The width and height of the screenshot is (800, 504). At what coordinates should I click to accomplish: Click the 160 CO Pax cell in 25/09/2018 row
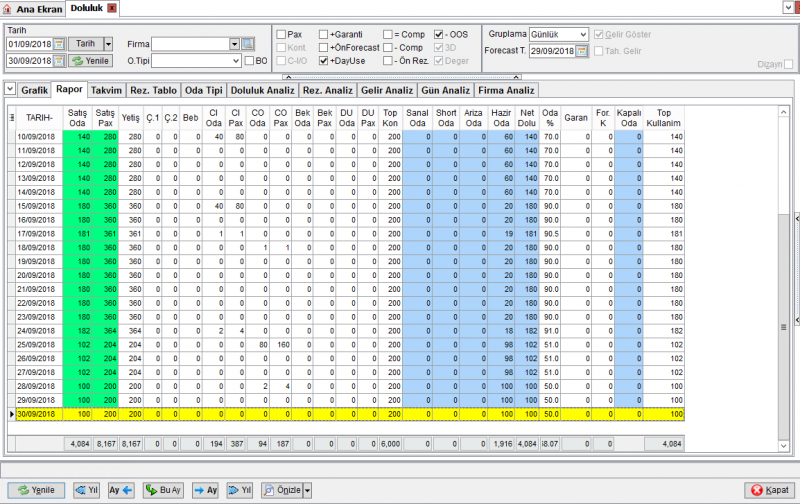[x=281, y=345]
